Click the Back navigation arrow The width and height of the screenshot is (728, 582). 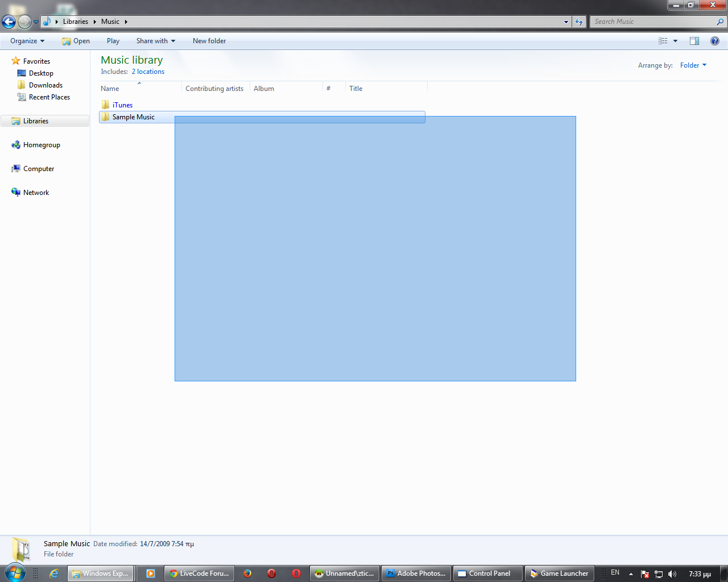9,22
